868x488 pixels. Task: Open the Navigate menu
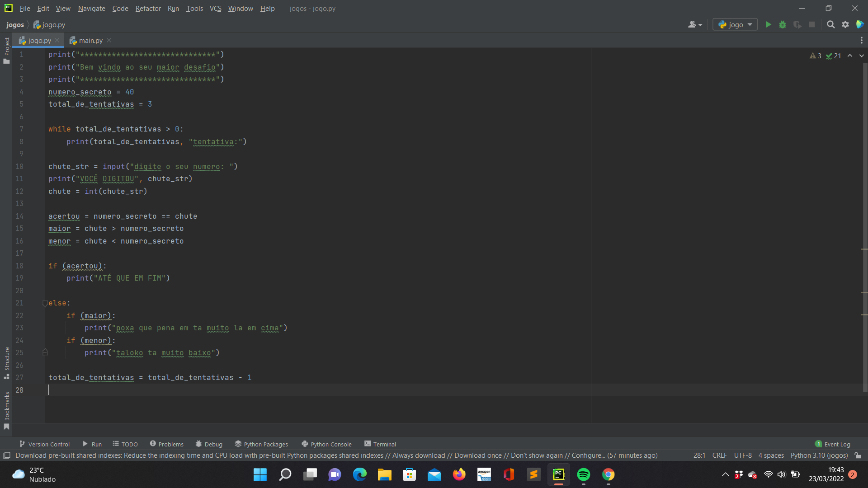click(91, 9)
